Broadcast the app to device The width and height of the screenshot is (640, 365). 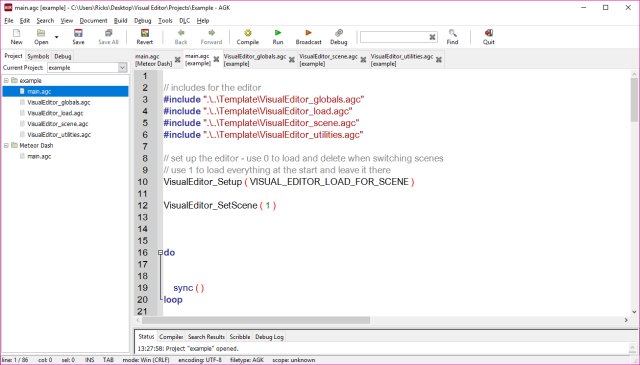308,36
